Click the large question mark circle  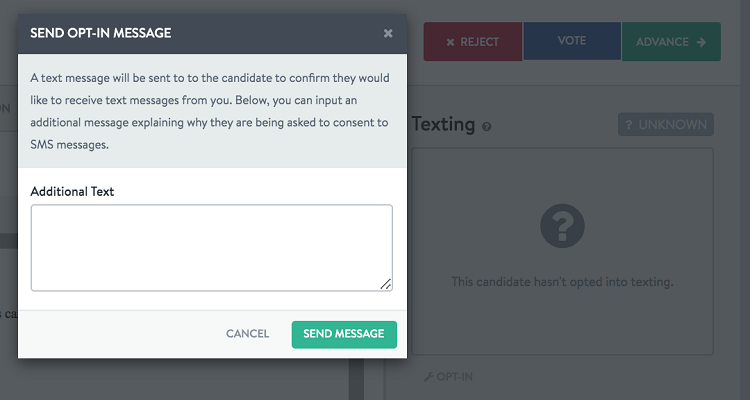point(562,226)
